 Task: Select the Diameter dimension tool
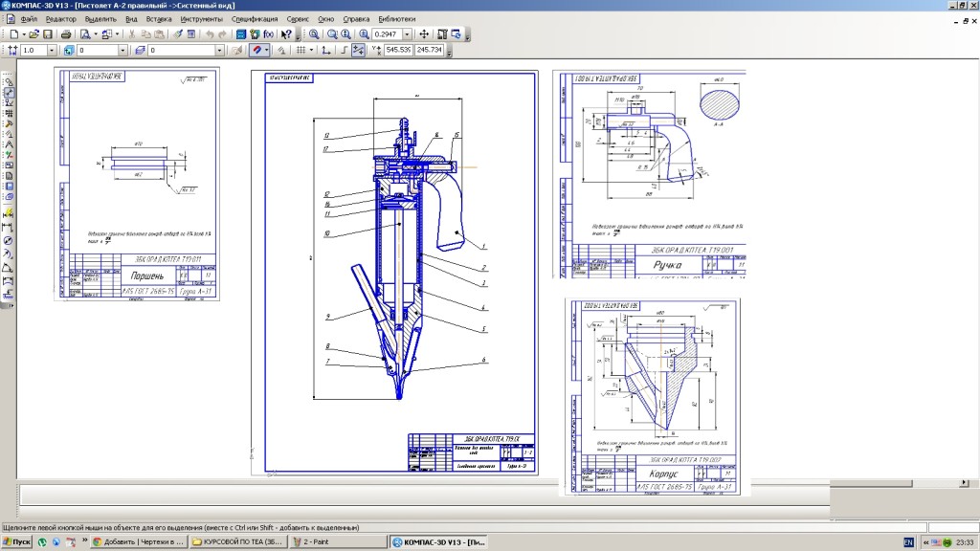[9, 240]
